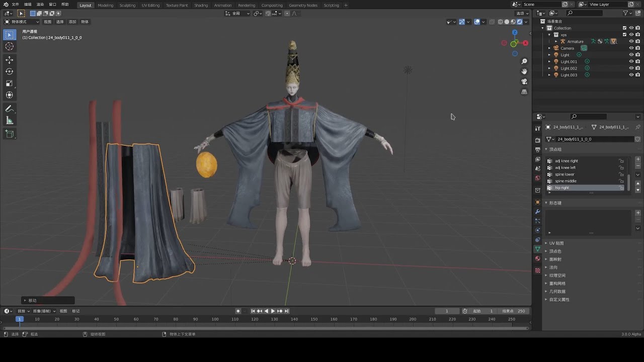Open the Physics properties tab
The image size is (644, 362).
(x=537, y=230)
